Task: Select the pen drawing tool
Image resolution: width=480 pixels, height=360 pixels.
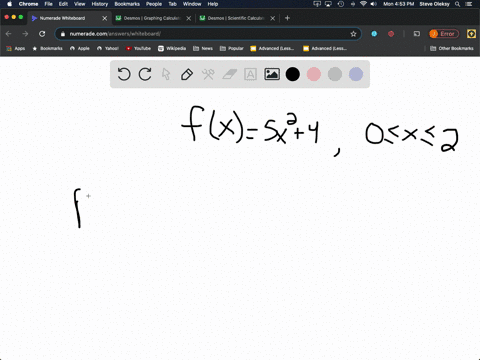Action: coord(187,74)
